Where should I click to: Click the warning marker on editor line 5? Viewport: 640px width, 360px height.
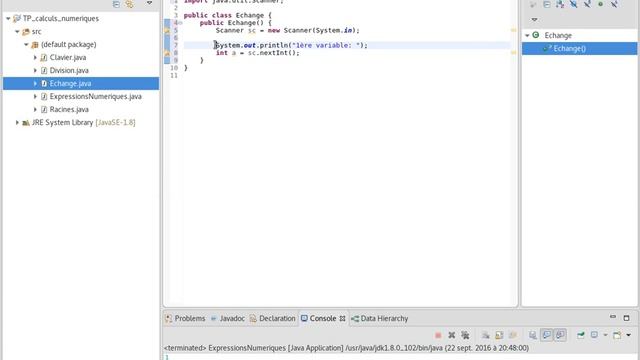pyautogui.click(x=167, y=30)
